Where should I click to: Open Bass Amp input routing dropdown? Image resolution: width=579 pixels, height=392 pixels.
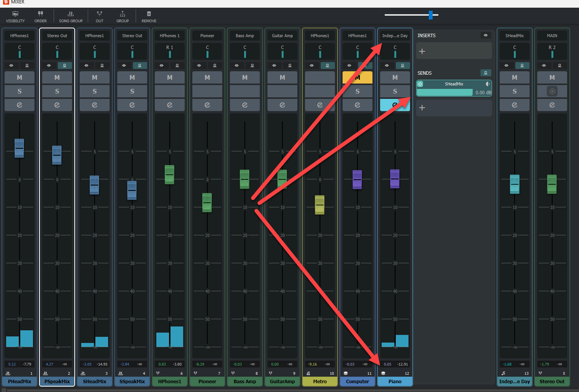pos(245,36)
